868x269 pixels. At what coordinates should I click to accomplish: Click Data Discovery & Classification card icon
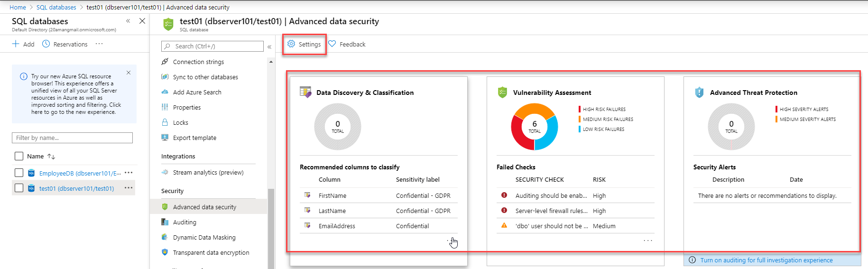point(305,92)
